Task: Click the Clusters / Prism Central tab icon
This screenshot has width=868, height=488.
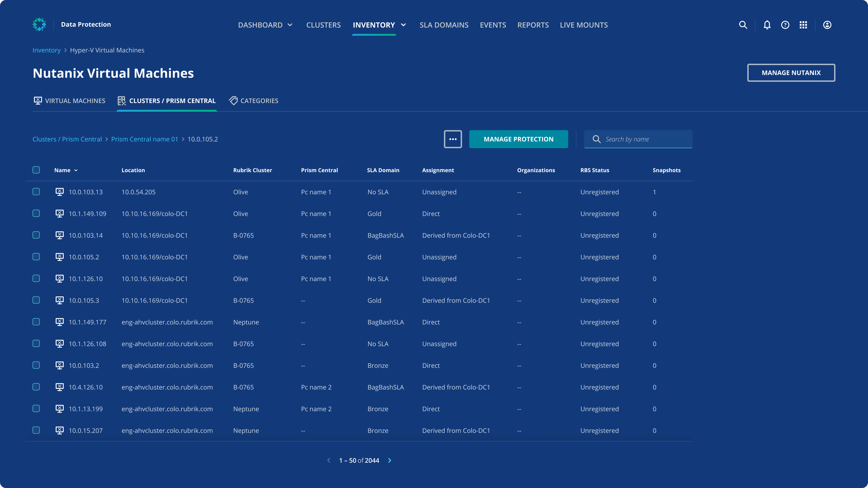Action: tap(122, 101)
